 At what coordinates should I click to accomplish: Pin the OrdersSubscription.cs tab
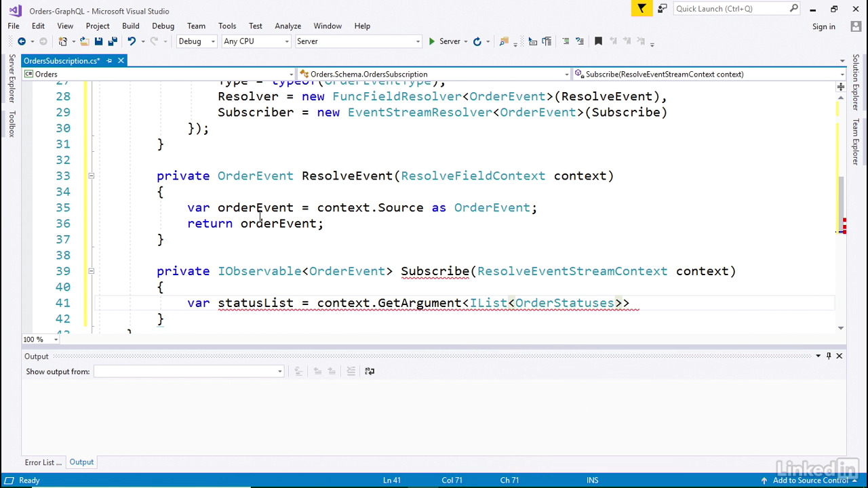click(x=109, y=61)
